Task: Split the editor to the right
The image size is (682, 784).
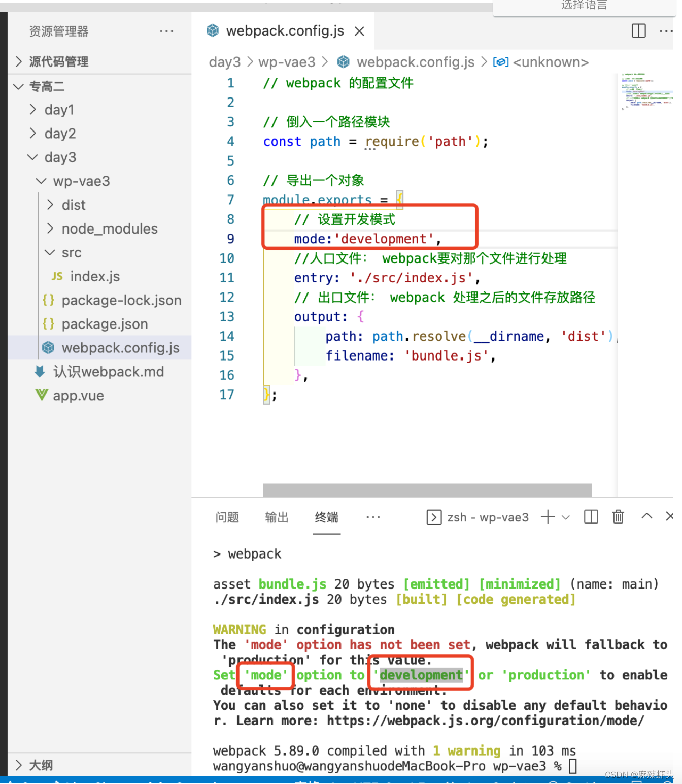Action: point(638,31)
